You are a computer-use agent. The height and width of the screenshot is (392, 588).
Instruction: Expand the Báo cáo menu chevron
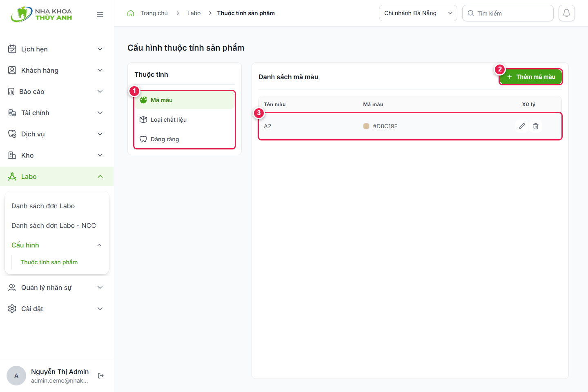click(x=100, y=91)
